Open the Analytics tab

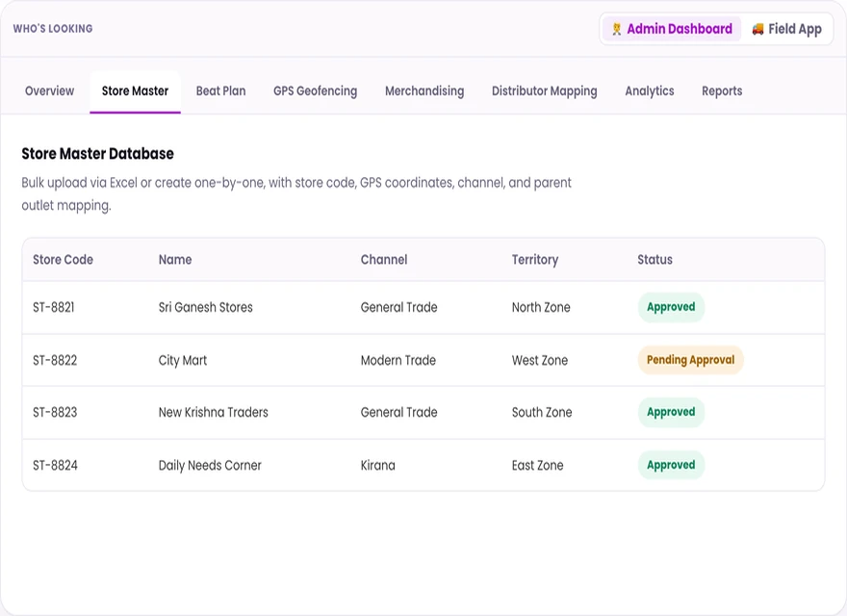coord(650,90)
